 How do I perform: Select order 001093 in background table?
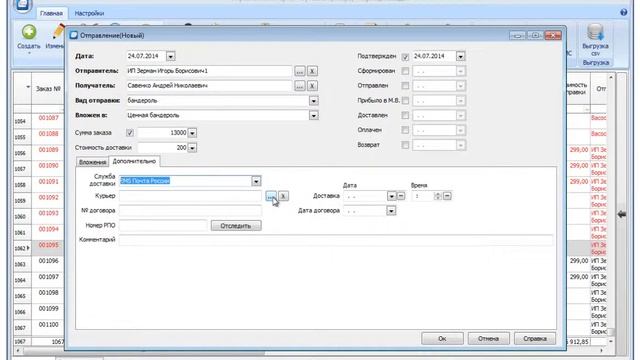click(49, 213)
